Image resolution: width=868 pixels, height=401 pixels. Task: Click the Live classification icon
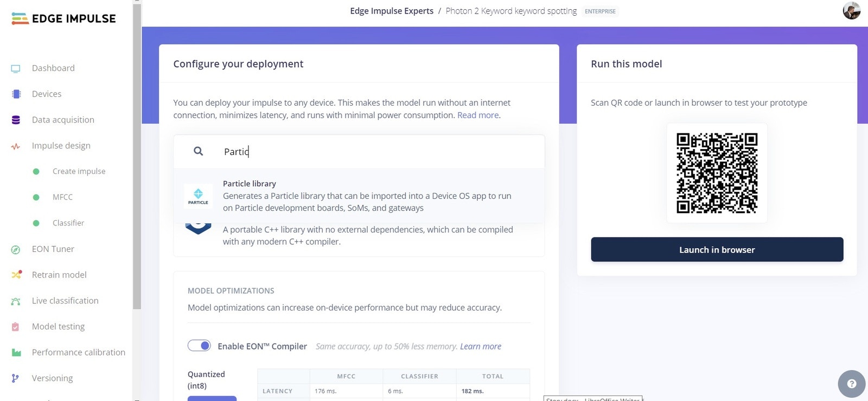(16, 301)
